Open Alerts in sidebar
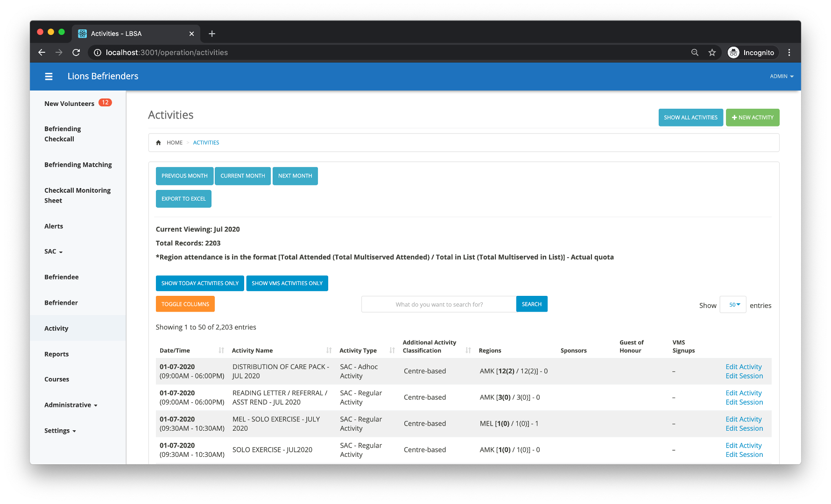The height and width of the screenshot is (504, 831). coord(54,226)
